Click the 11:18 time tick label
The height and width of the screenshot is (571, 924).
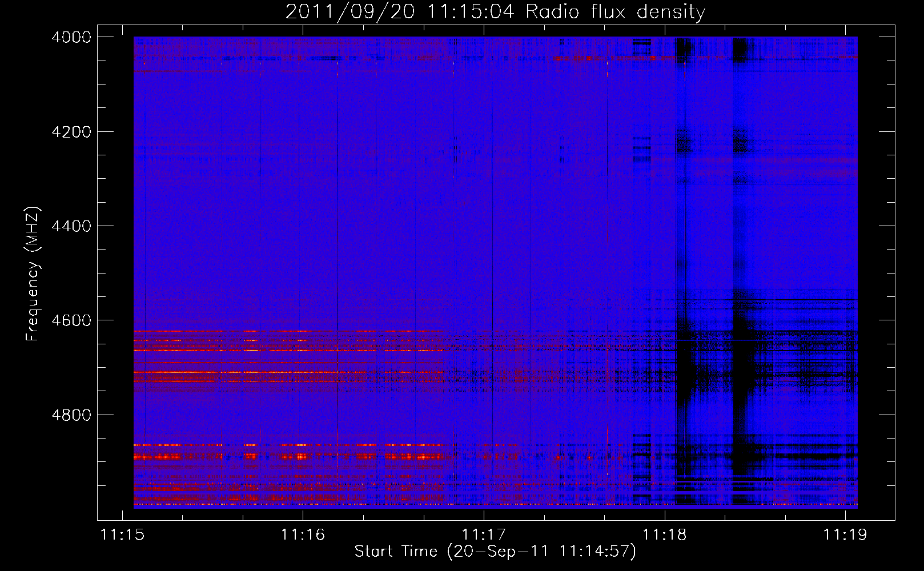click(664, 534)
